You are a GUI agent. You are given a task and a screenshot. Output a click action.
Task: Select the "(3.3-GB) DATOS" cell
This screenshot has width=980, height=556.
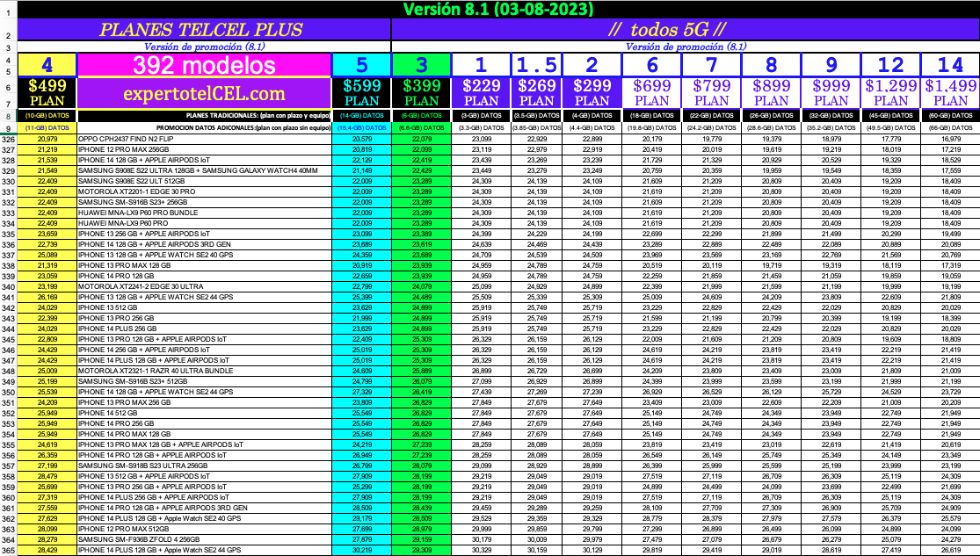tap(482, 128)
